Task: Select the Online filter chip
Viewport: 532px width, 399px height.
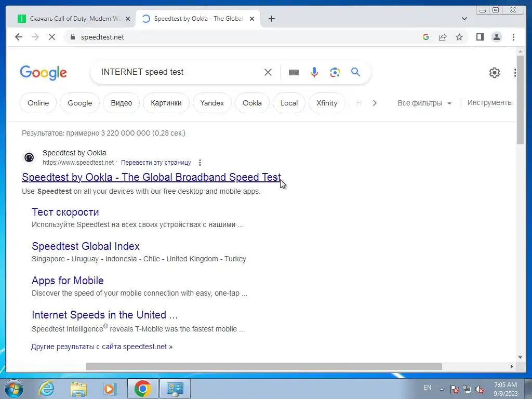Action: click(38, 103)
